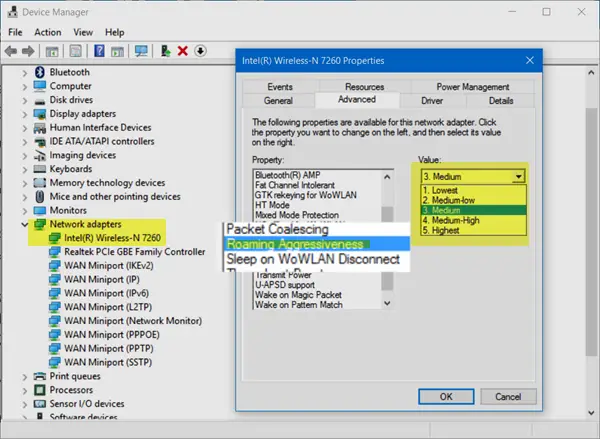Switch to the Power Management tab
Viewport: 600px width, 439px height.
tap(471, 87)
